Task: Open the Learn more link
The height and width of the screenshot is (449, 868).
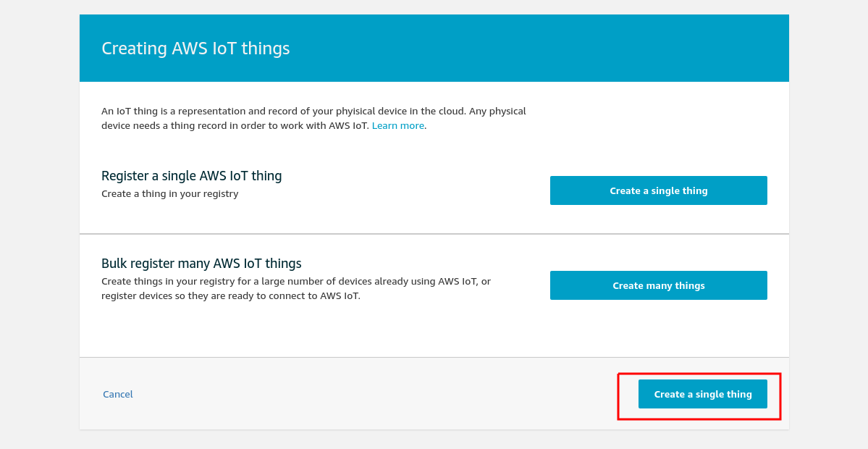Action: 397,126
